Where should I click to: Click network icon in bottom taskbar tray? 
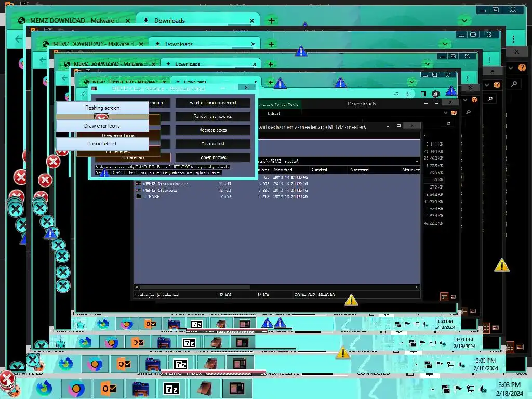[x=471, y=389]
